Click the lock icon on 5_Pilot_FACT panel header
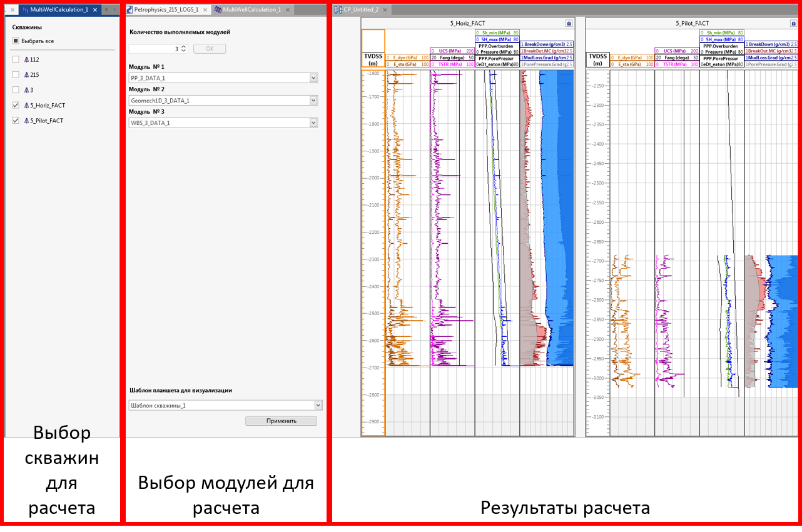 [794, 23]
